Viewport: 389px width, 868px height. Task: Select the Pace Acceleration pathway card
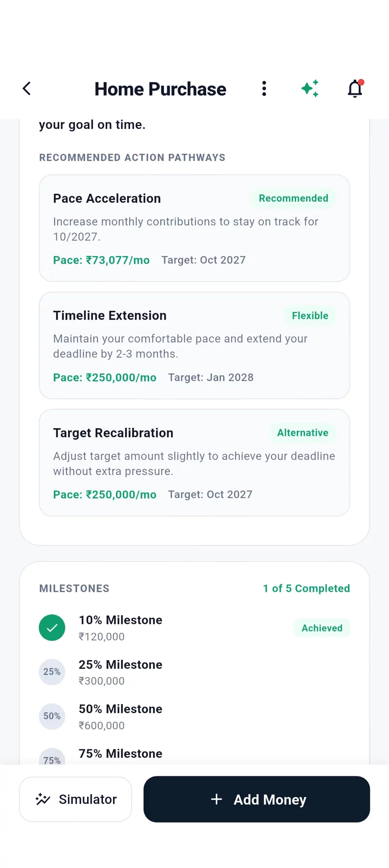pyautogui.click(x=194, y=228)
